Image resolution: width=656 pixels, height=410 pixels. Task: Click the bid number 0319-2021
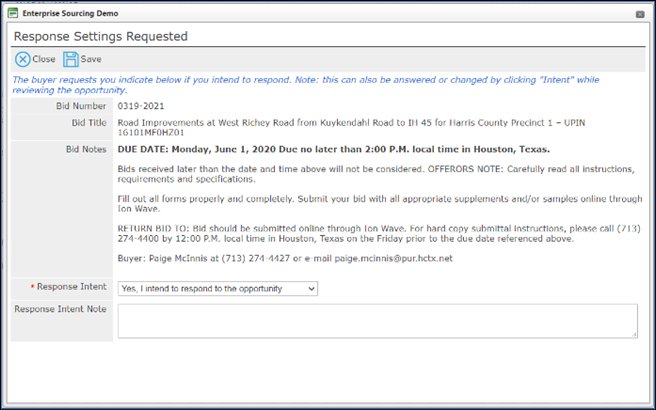pos(141,106)
